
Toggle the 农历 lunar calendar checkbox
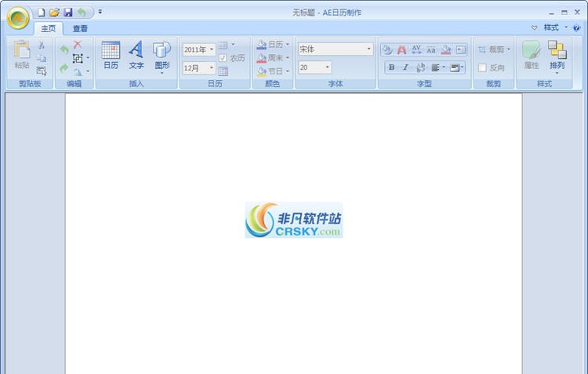coord(223,58)
